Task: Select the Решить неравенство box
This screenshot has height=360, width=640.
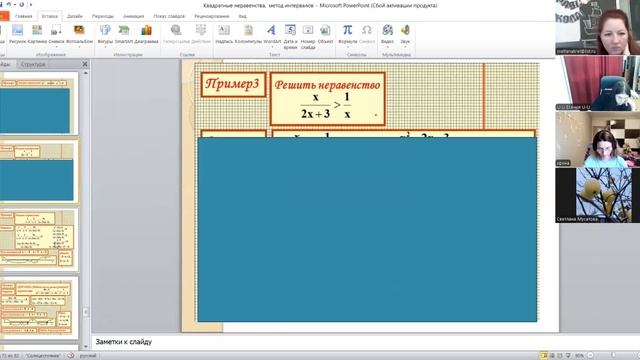Action: point(327,99)
